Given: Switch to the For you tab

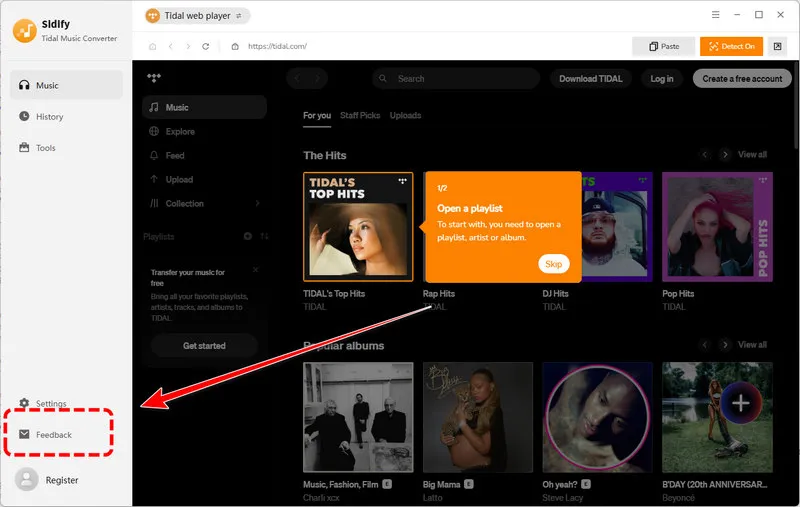Looking at the screenshot, I should tap(317, 116).
